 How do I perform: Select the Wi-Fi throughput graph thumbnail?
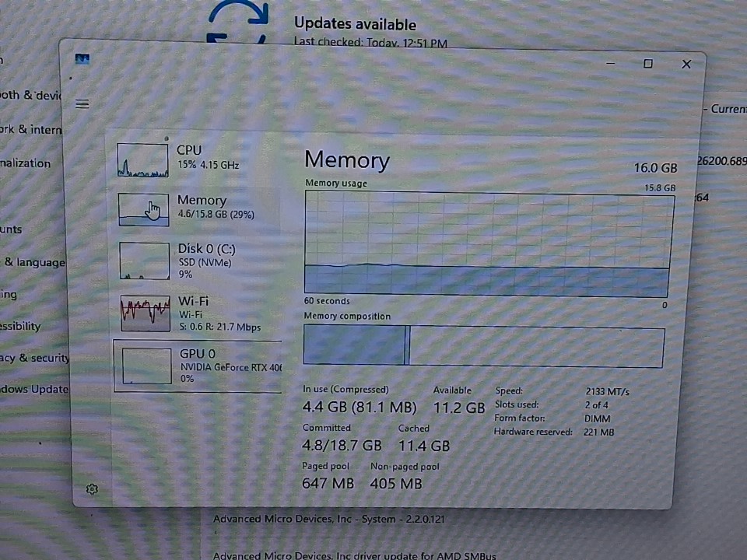pos(145,313)
